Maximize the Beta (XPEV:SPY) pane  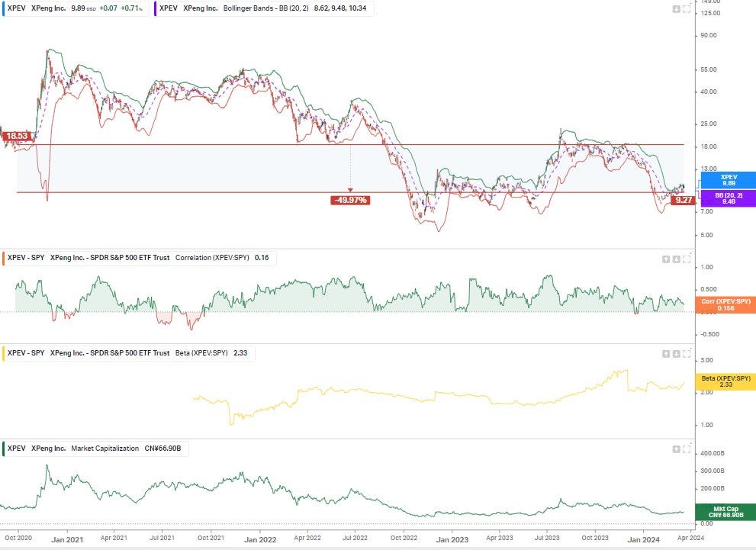click(x=687, y=354)
